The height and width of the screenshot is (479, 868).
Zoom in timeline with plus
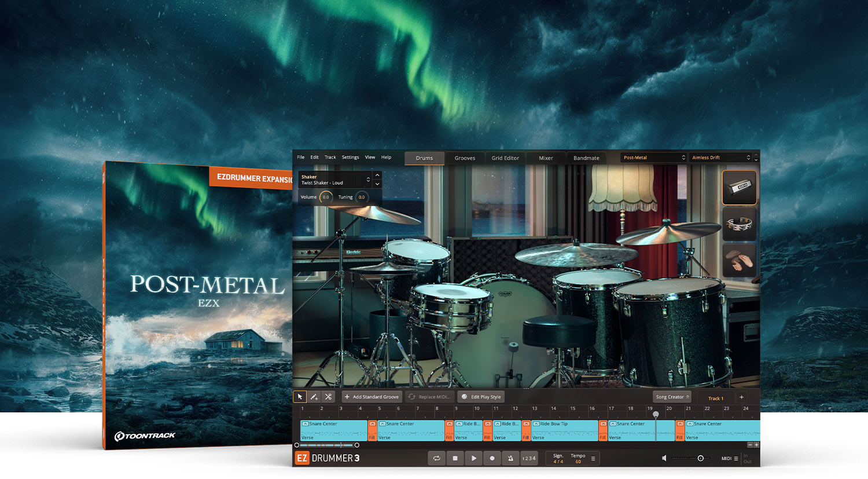pyautogui.click(x=756, y=445)
